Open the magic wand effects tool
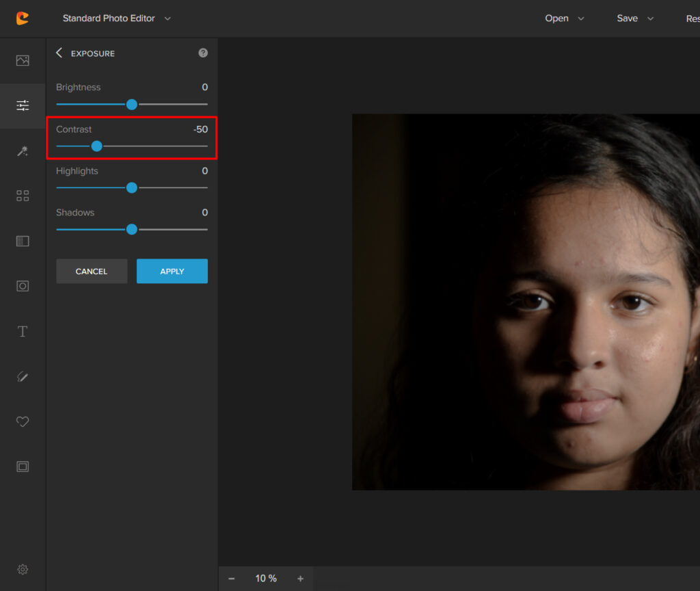 23,151
